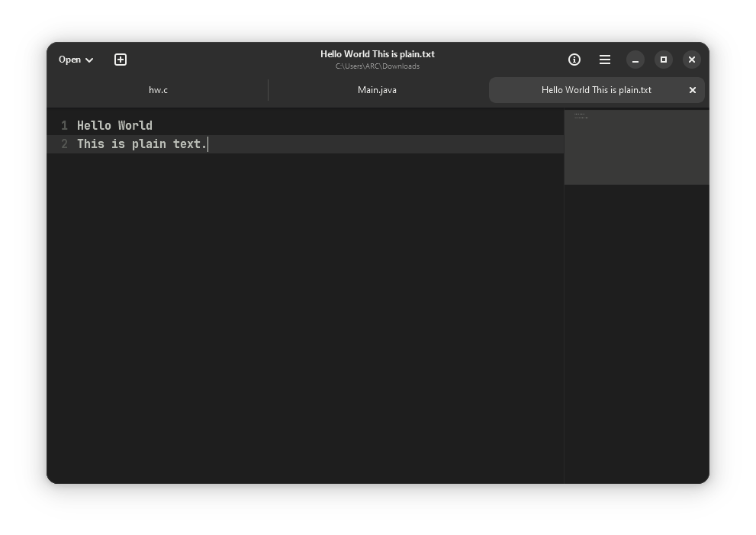Click line number 2 in gutter

64,144
